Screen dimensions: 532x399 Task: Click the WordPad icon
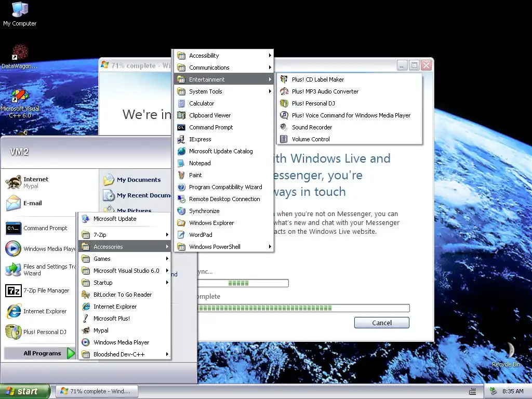point(181,235)
